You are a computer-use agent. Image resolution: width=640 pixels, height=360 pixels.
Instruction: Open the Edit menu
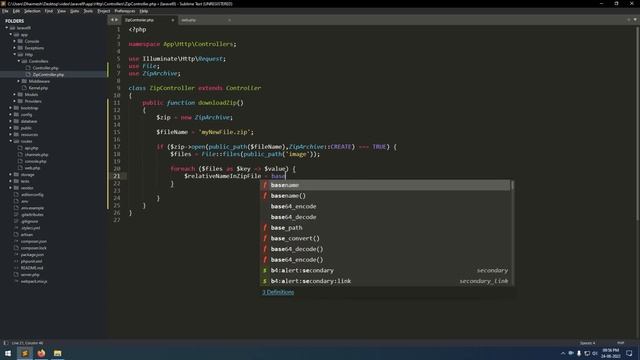coord(16,11)
